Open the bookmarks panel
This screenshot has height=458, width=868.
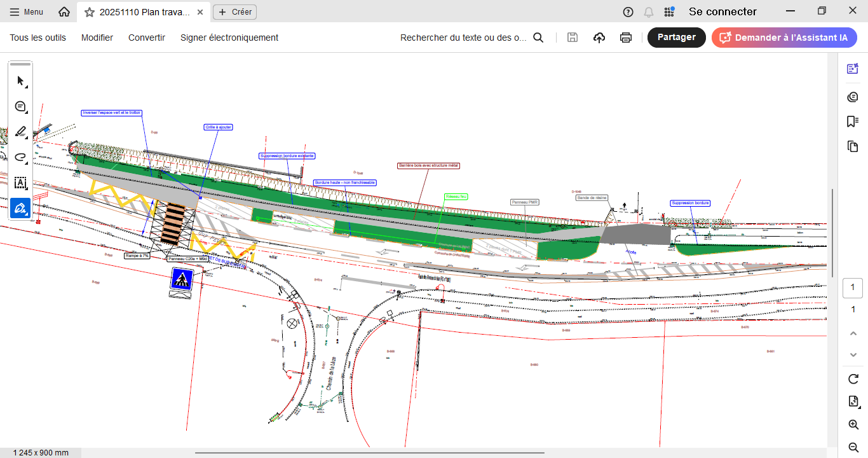click(x=853, y=121)
